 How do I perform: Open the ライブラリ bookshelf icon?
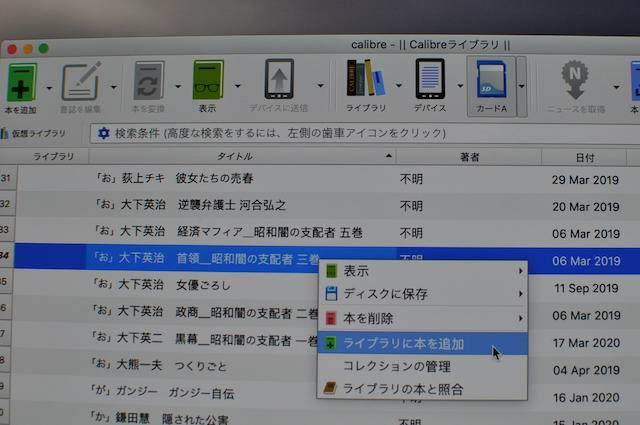point(366,78)
